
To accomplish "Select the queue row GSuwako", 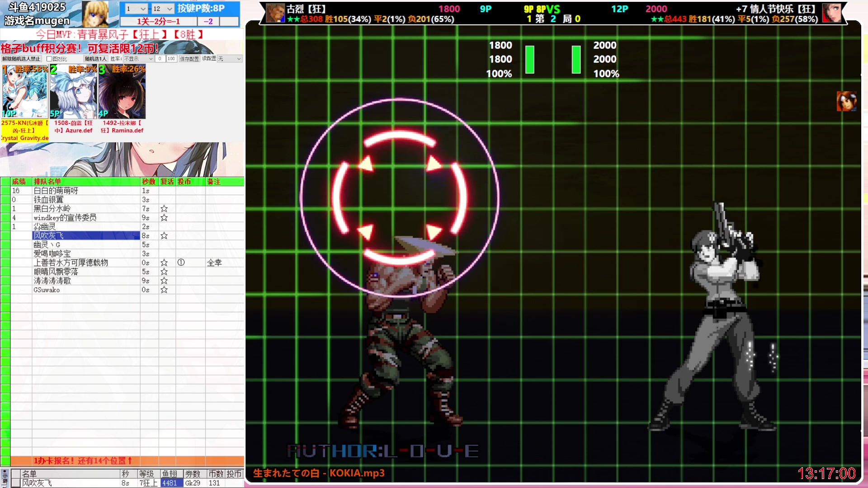I will point(122,290).
